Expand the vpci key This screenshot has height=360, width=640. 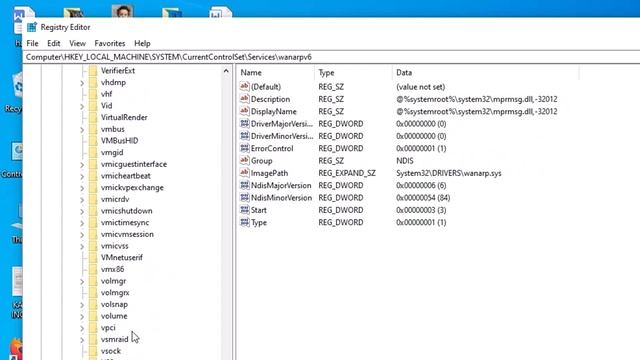click(x=82, y=328)
